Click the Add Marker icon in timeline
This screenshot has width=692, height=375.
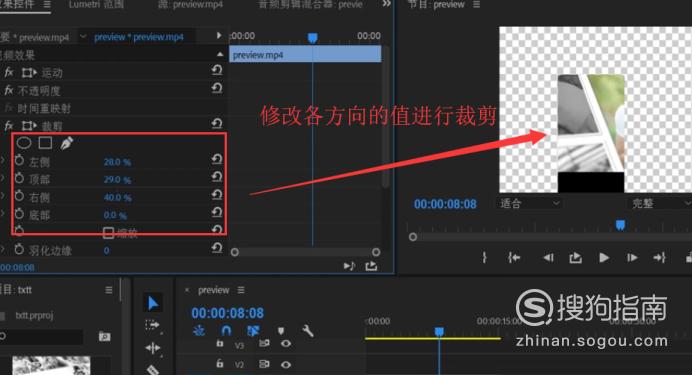click(x=281, y=330)
